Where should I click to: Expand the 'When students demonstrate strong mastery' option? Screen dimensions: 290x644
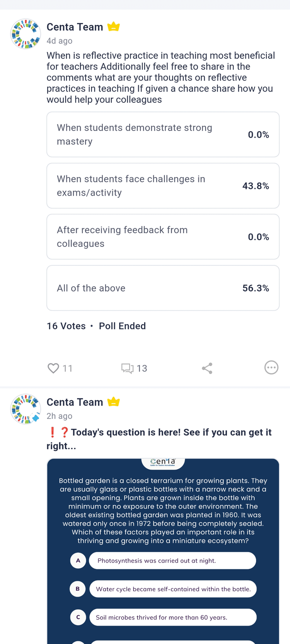163,134
